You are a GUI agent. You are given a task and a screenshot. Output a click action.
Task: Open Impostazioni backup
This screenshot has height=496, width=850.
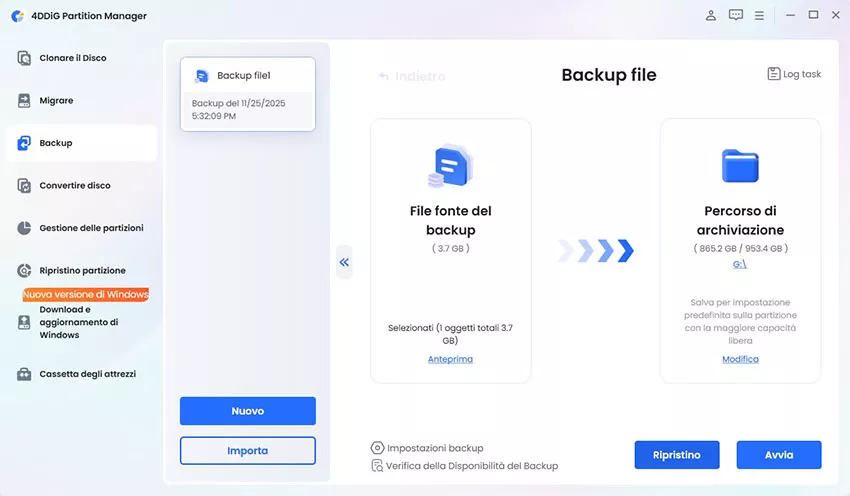tap(427, 448)
